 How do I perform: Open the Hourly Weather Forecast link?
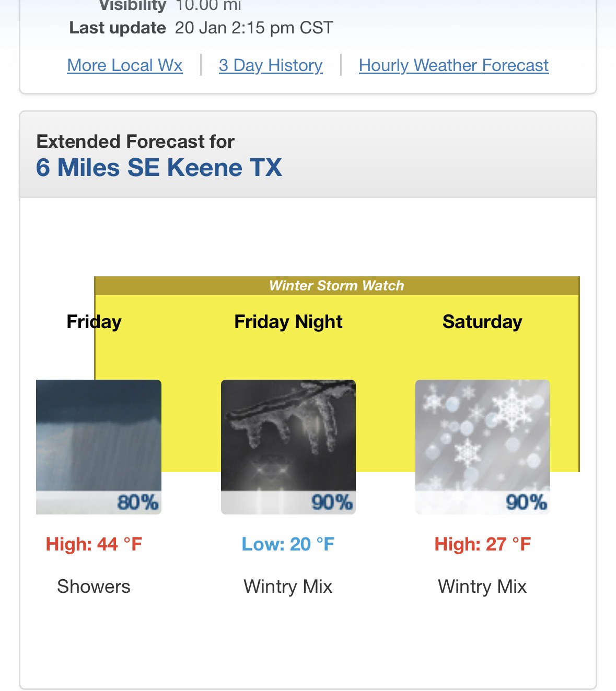tap(454, 65)
